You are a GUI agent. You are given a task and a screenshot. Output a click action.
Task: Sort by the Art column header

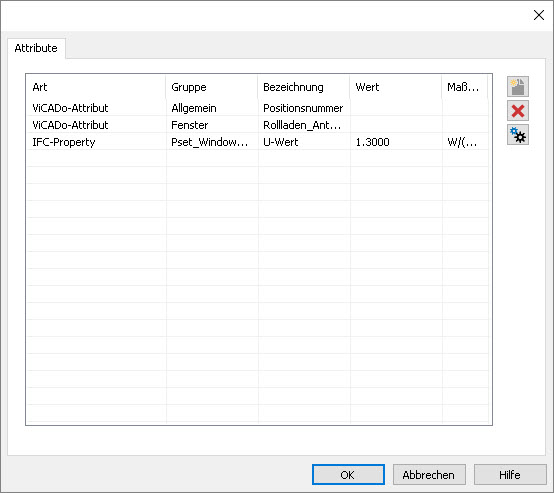point(96,87)
